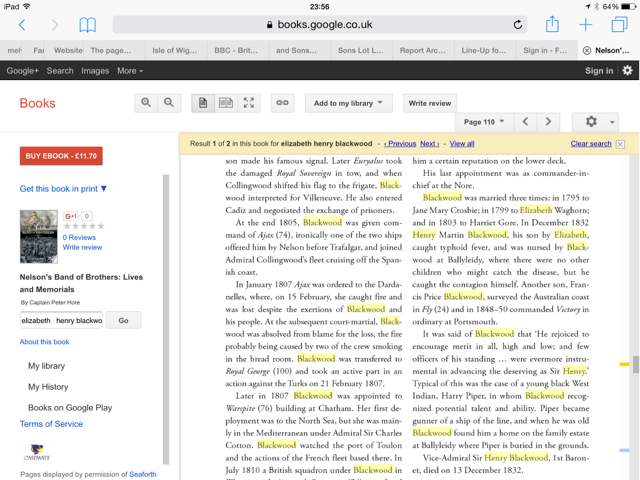Open the Page 110 dropdown

coord(484,122)
